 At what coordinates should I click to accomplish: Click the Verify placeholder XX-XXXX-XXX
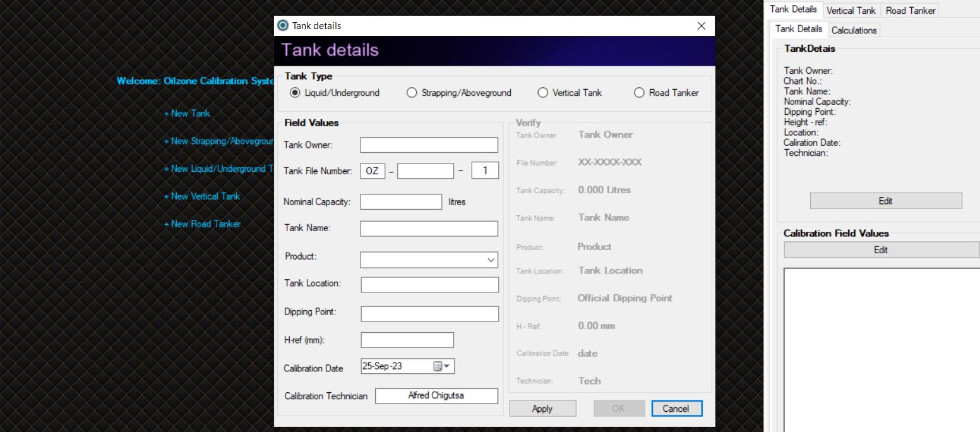[609, 162]
